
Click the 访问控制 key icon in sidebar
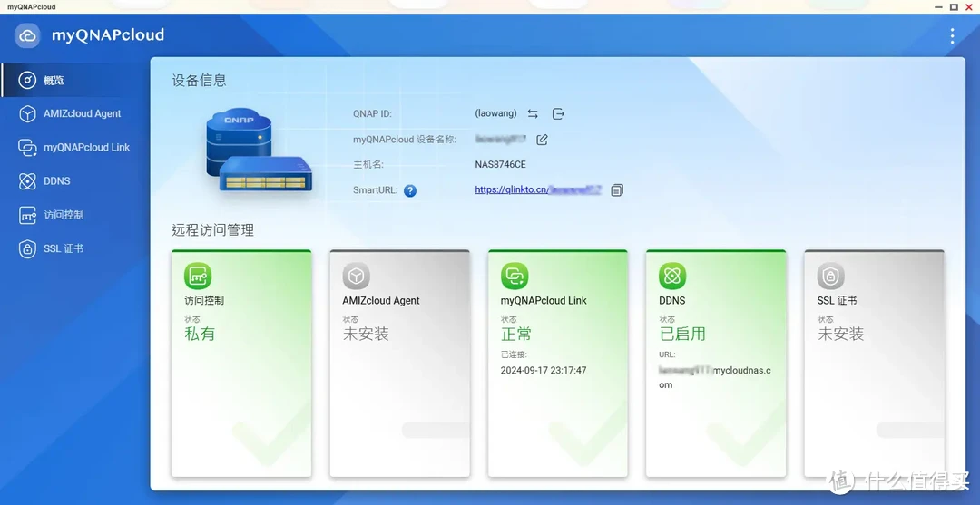[x=27, y=215]
